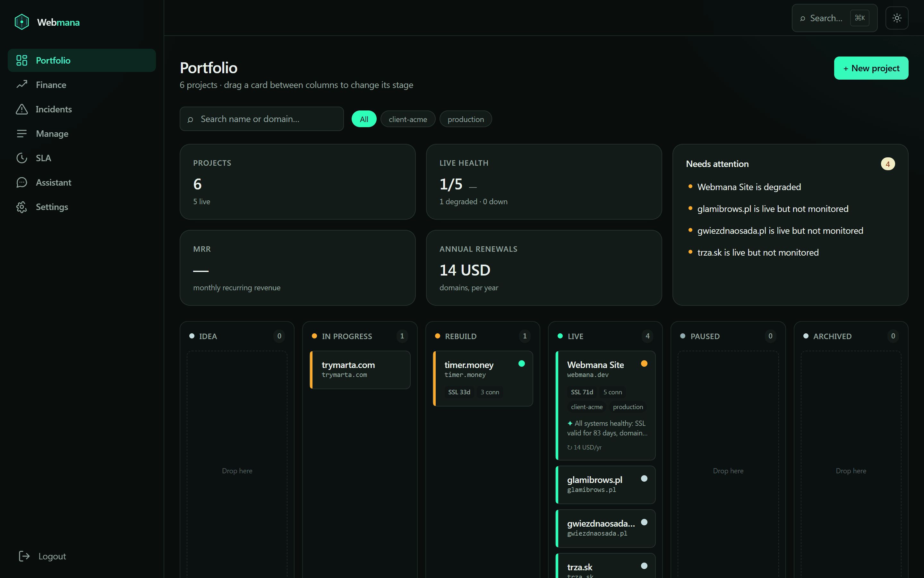Click the Manage list icon
This screenshot has width=924, height=578.
(x=22, y=133)
